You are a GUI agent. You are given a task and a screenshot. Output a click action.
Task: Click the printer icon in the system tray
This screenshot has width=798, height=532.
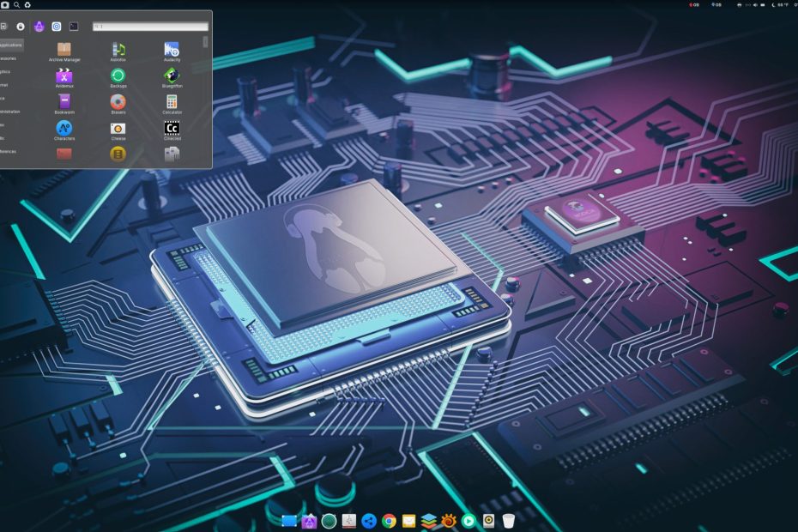(739, 4)
